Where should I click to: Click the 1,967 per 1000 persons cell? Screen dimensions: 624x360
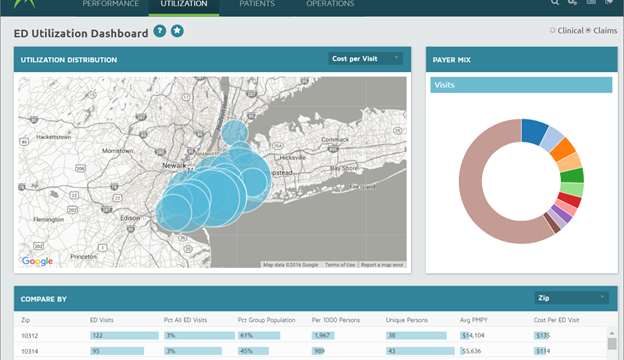(x=323, y=335)
